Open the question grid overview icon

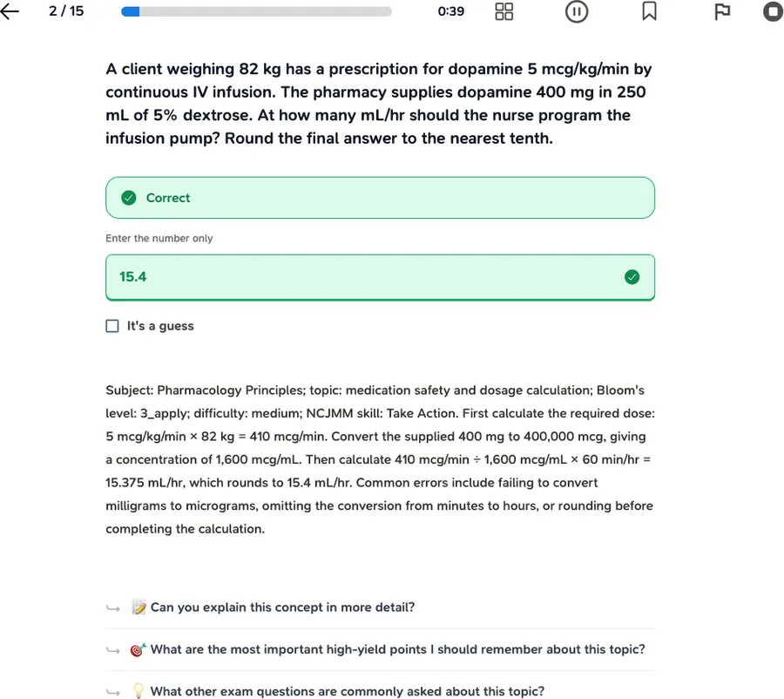504,11
